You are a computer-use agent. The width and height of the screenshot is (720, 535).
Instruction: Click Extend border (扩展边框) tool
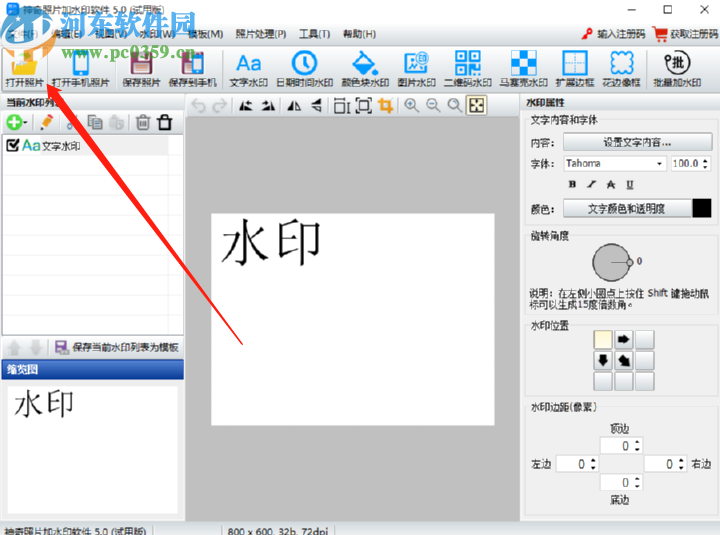[x=575, y=69]
